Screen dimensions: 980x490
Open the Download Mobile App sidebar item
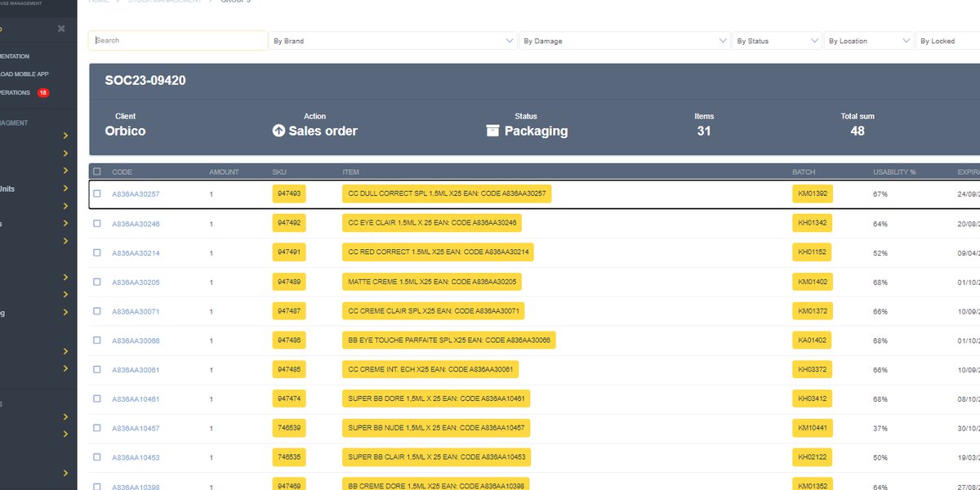click(24, 74)
